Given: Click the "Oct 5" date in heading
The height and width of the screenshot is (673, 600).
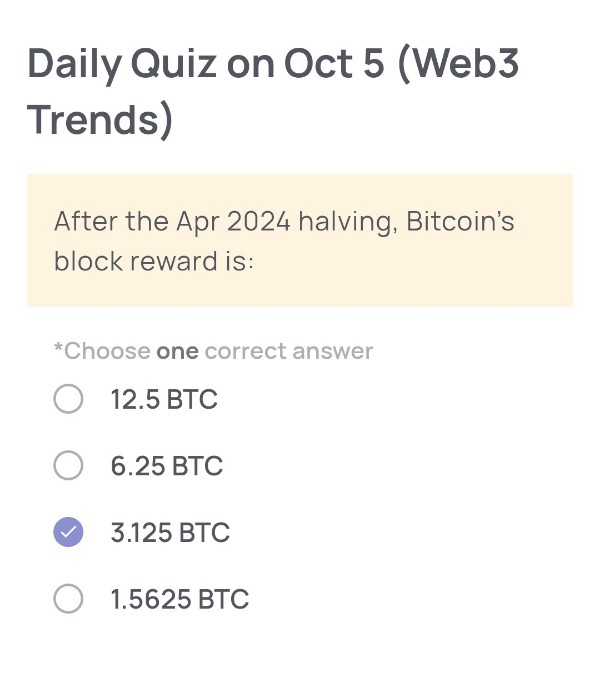Looking at the screenshot, I should point(332,64).
